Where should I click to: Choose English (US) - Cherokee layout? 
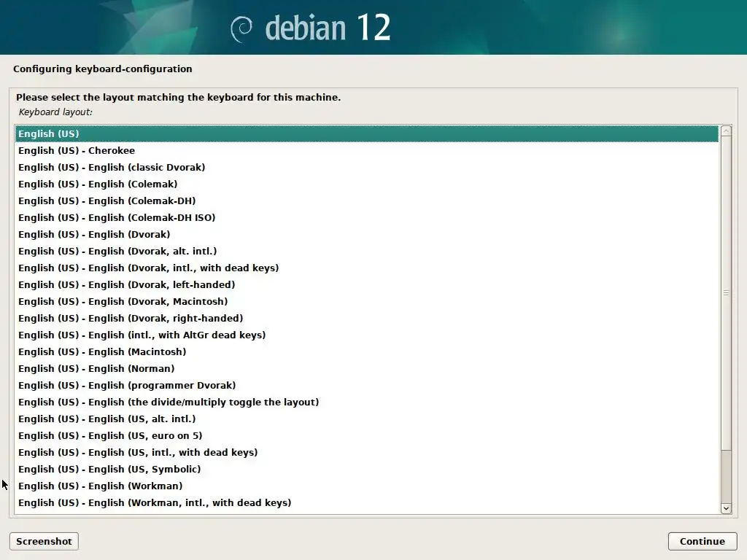tap(366, 150)
